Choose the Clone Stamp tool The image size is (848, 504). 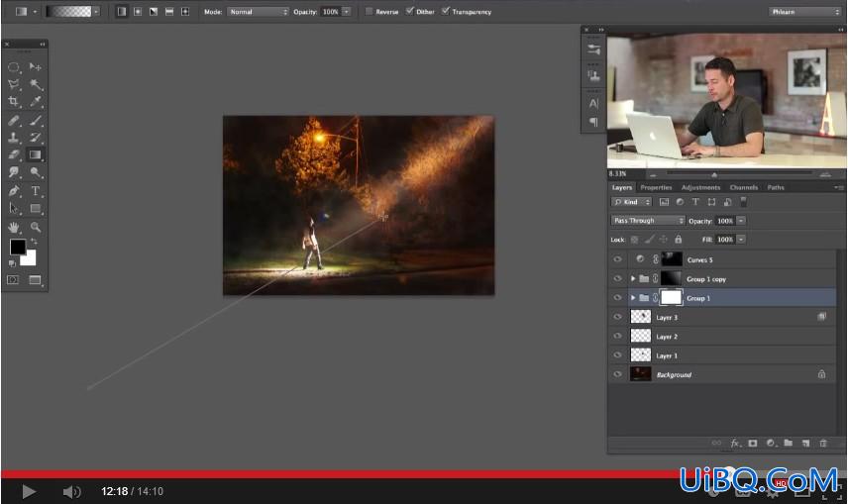14,138
